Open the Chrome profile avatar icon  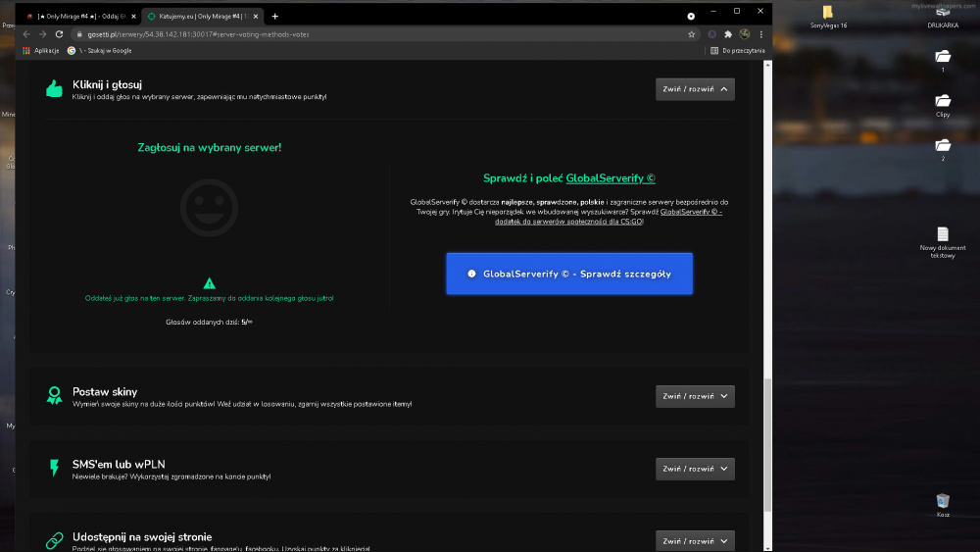pyautogui.click(x=745, y=34)
